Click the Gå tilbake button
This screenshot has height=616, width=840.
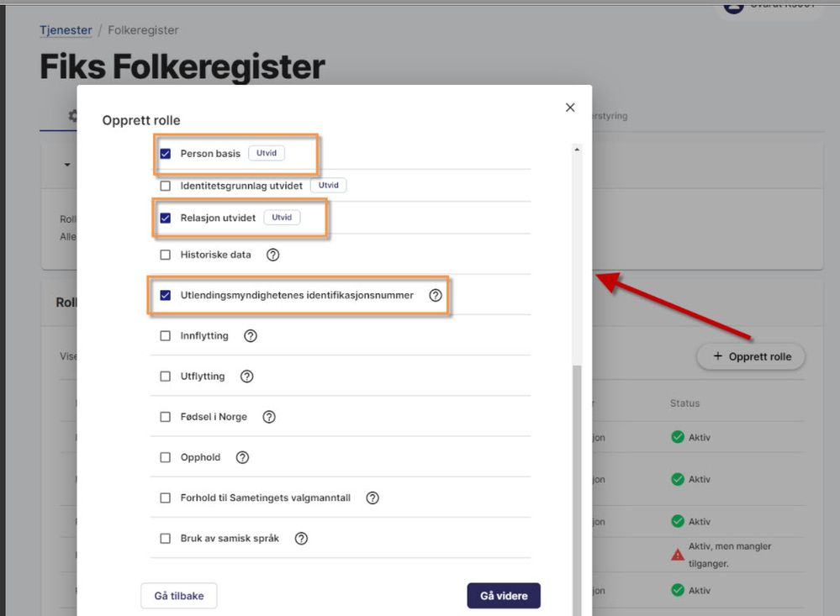[x=179, y=596]
